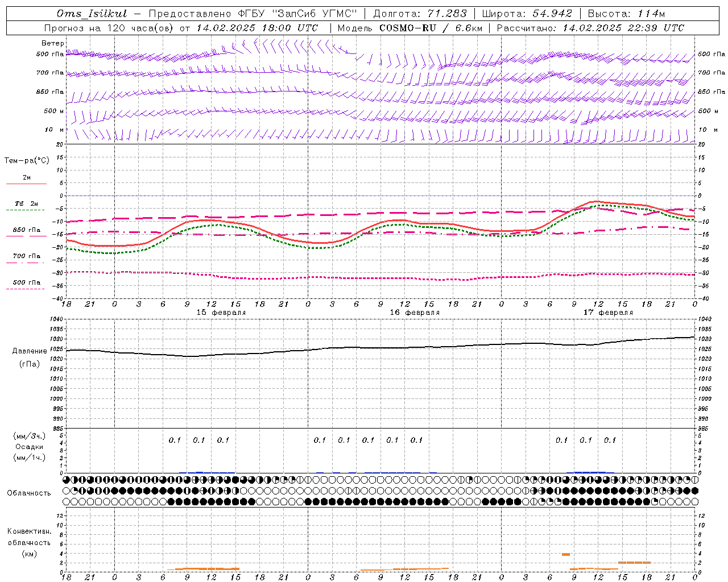This screenshot has width=728, height=582.
Task: Click the Тем-ра(°C) axis title
Action: (x=27, y=161)
